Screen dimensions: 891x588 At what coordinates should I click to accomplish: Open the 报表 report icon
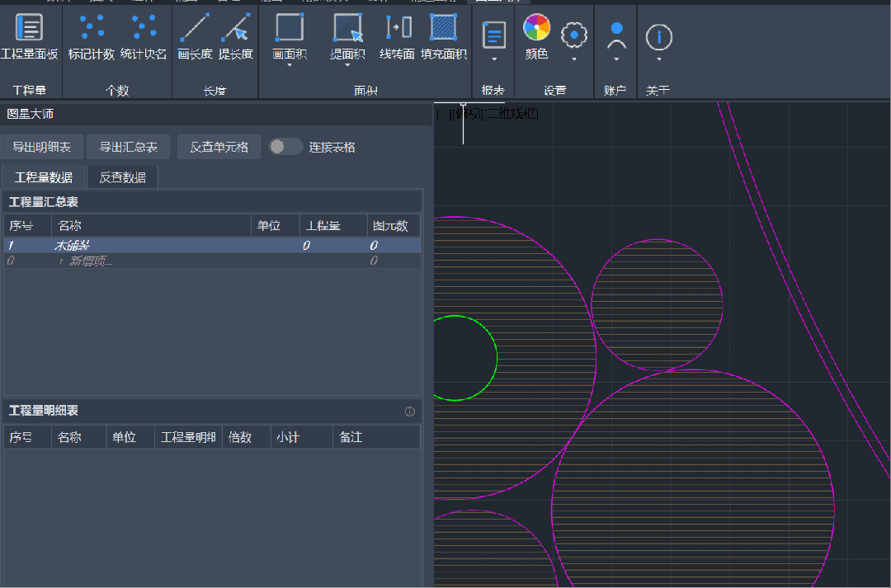(x=494, y=35)
